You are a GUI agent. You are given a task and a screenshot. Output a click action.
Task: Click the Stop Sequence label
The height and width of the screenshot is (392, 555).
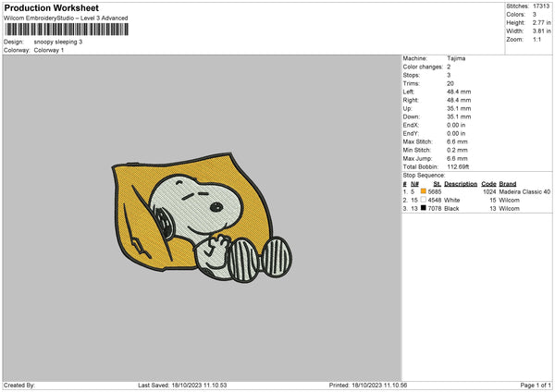pos(424,174)
